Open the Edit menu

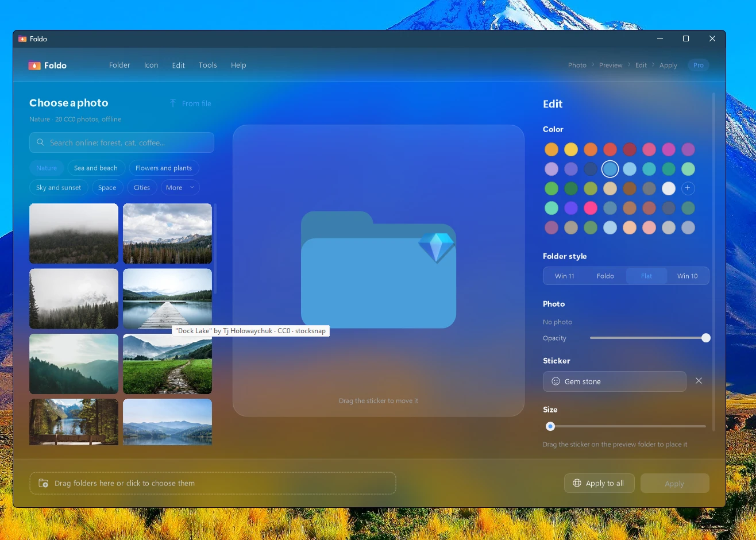click(179, 65)
